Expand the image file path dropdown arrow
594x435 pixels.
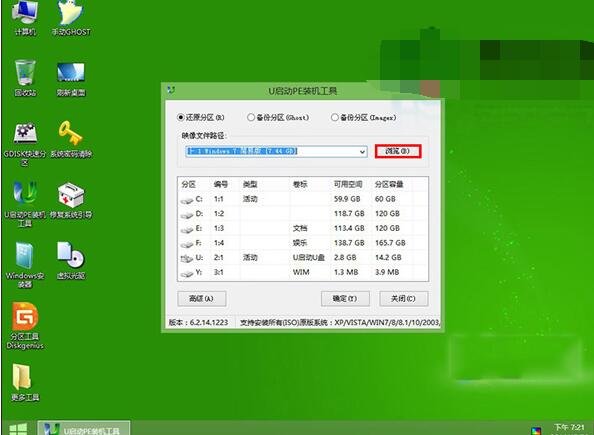coord(362,152)
